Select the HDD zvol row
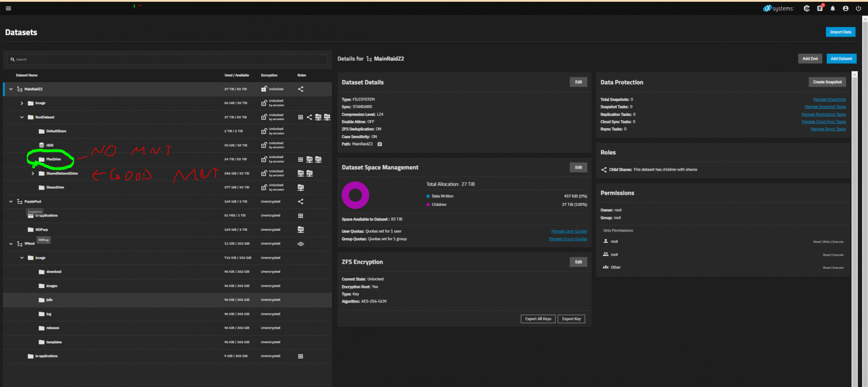This screenshot has height=387, width=868. (50, 145)
